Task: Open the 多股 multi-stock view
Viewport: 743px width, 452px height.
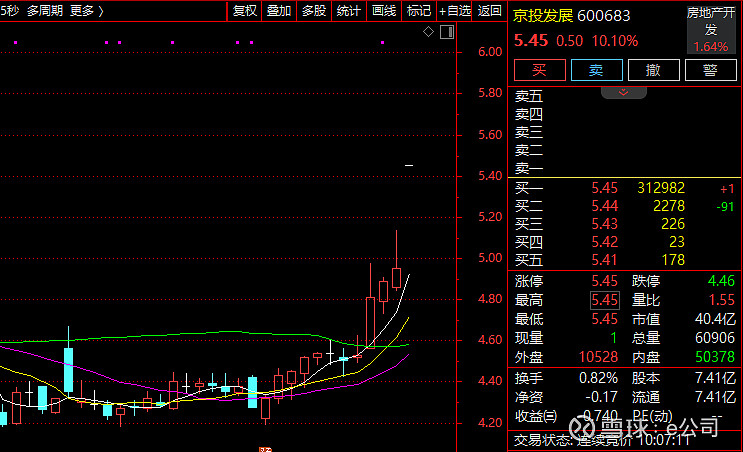Action: pyautogui.click(x=314, y=11)
